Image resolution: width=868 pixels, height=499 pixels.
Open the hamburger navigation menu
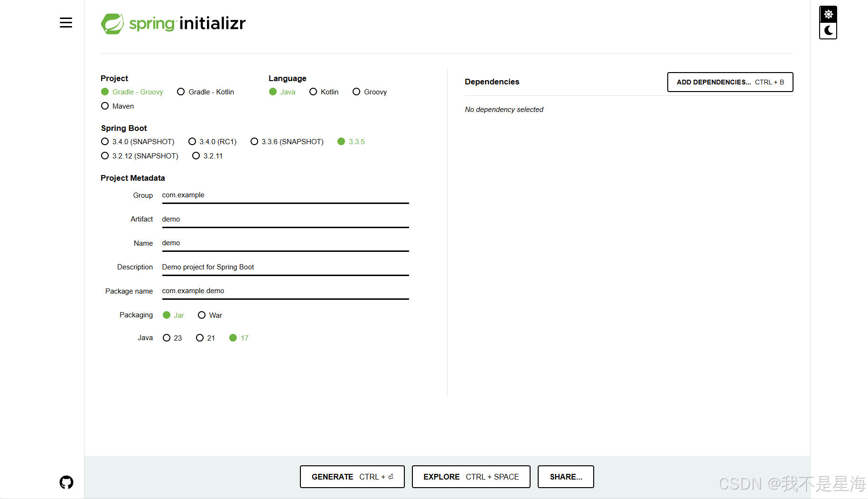click(x=66, y=23)
